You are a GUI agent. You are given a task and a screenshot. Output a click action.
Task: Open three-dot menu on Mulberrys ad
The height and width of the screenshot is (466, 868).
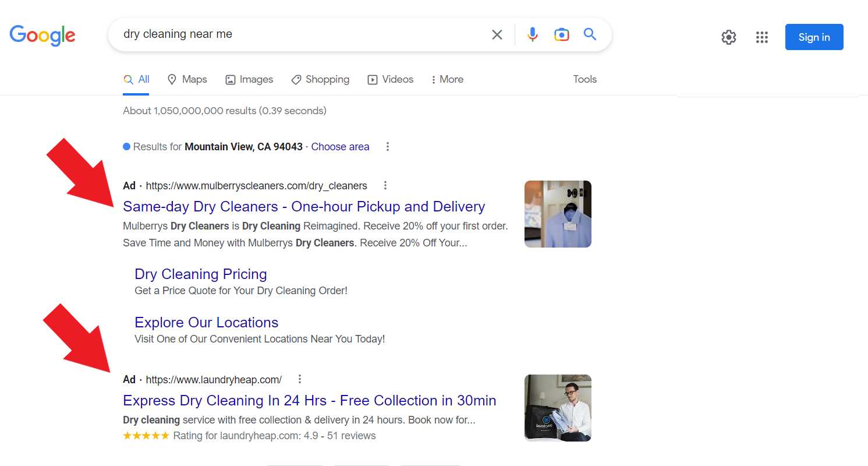(x=385, y=185)
